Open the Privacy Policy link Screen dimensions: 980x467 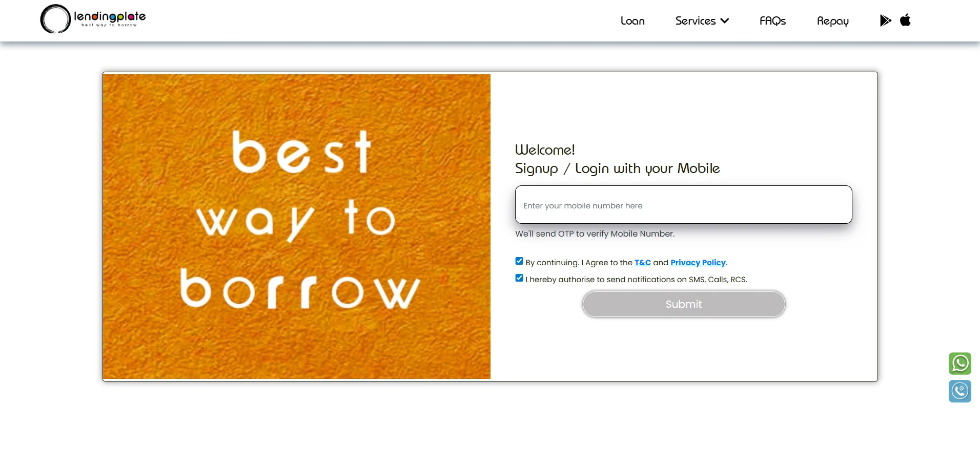[698, 263]
